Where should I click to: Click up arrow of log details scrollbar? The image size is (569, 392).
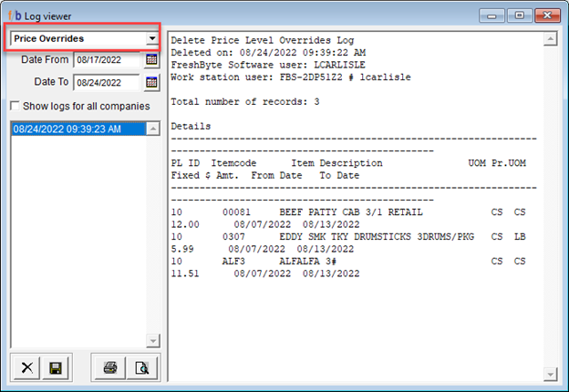click(550, 39)
